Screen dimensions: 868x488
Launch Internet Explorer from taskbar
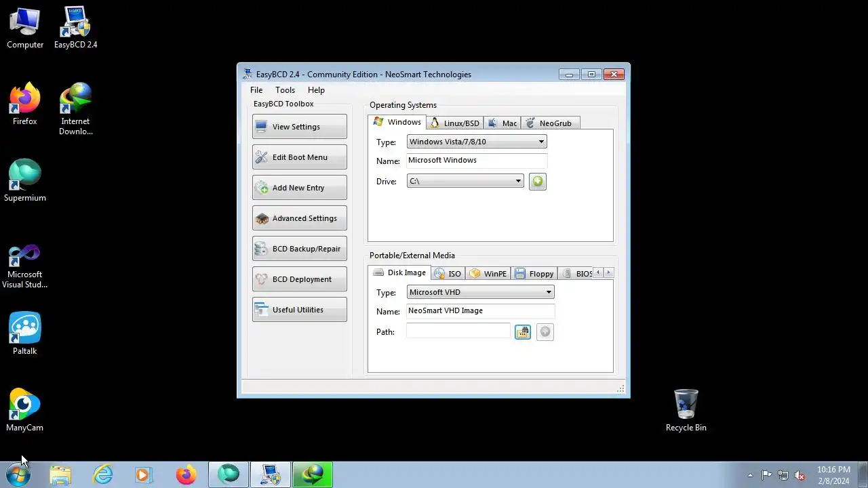[x=102, y=475]
